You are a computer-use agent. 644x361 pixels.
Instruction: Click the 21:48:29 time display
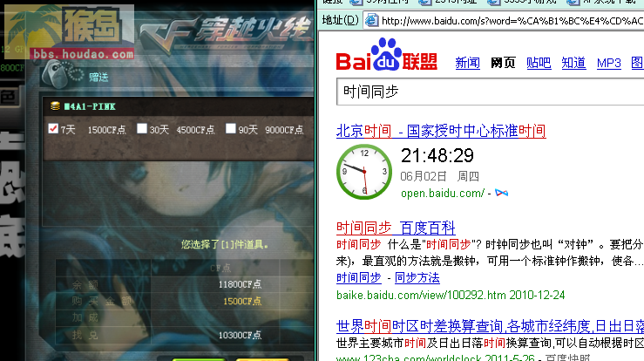(x=437, y=156)
